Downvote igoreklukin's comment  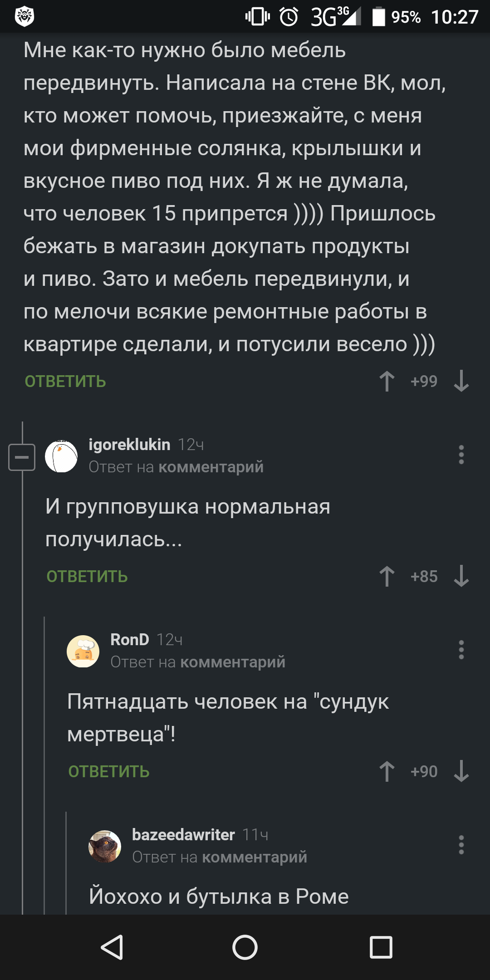click(x=461, y=576)
